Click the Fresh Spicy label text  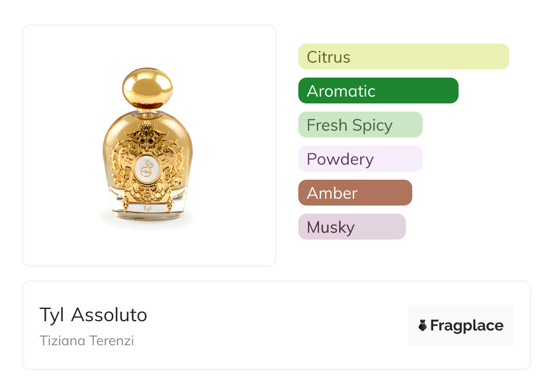click(x=349, y=125)
